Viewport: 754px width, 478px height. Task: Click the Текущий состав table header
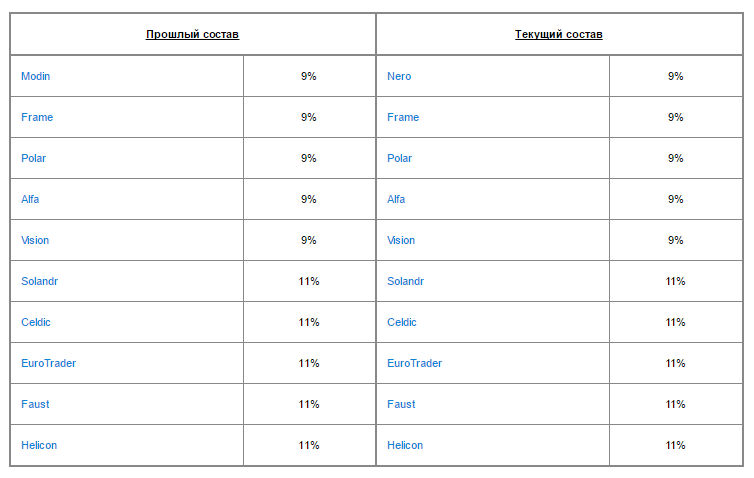tap(559, 34)
